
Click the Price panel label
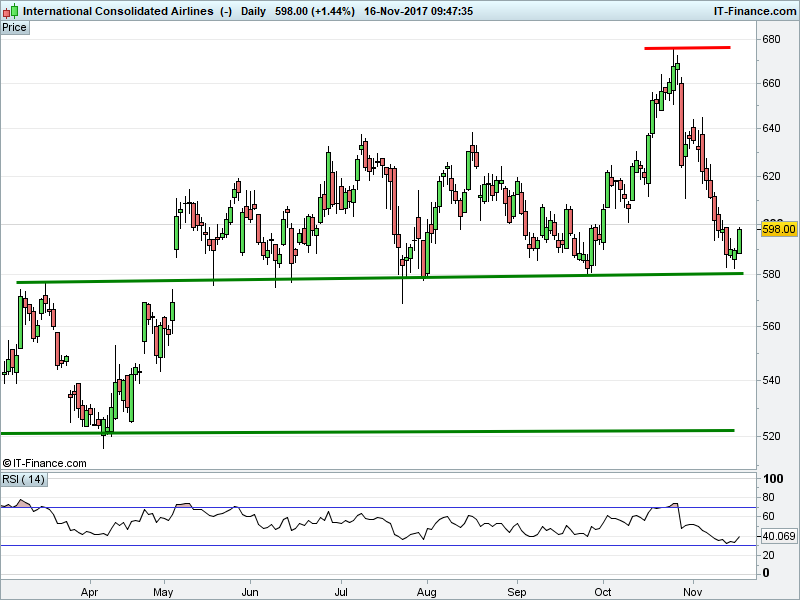pyautogui.click(x=14, y=28)
